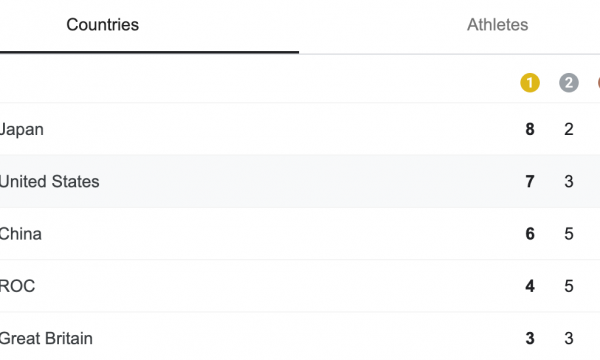600x360 pixels.
Task: Click China's gold count of 6
Action: click(530, 234)
